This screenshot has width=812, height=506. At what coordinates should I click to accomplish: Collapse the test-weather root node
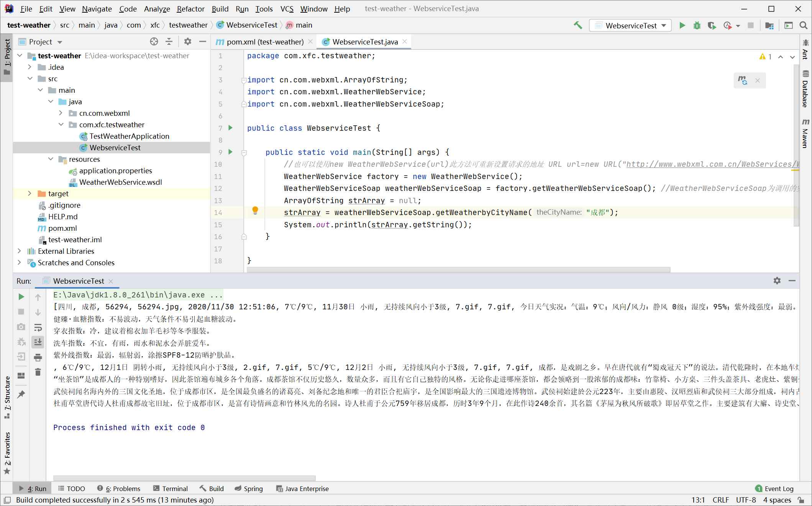click(x=20, y=56)
